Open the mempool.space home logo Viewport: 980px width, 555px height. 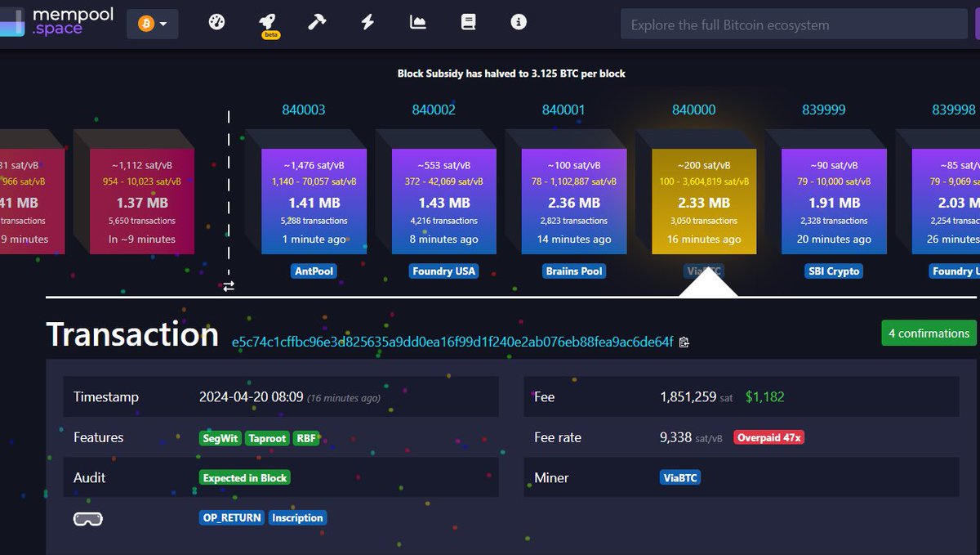click(56, 22)
